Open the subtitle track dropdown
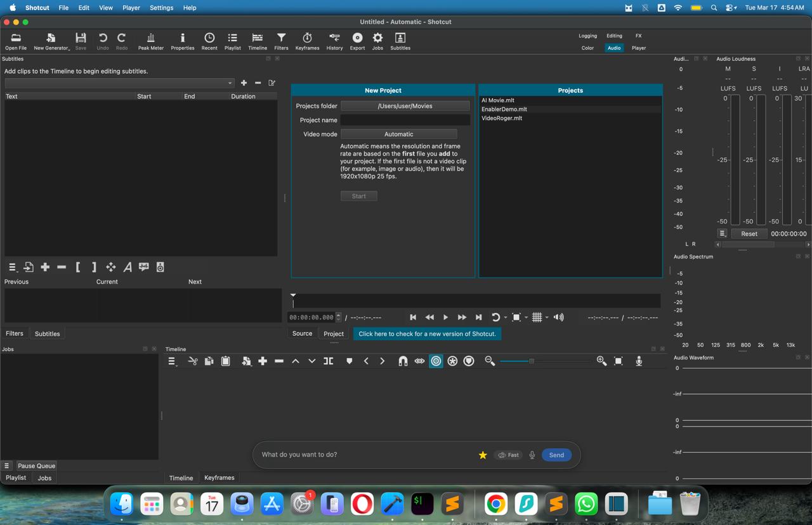 [x=119, y=83]
